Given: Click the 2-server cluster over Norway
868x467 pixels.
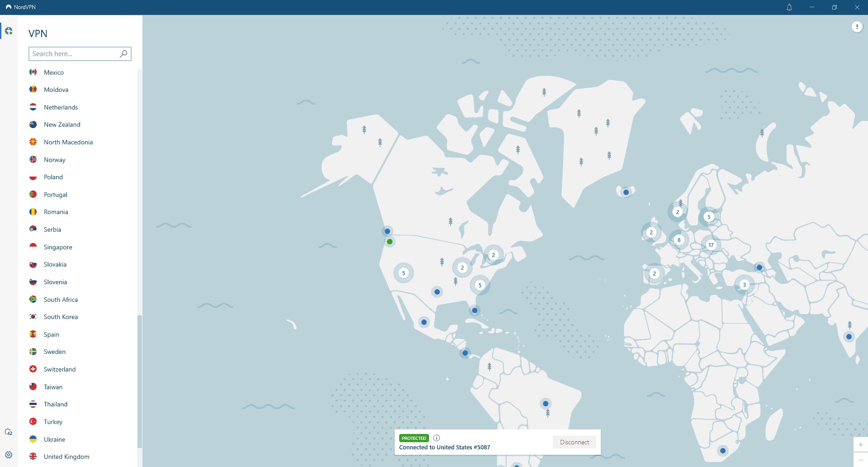Looking at the screenshot, I should pos(677,212).
